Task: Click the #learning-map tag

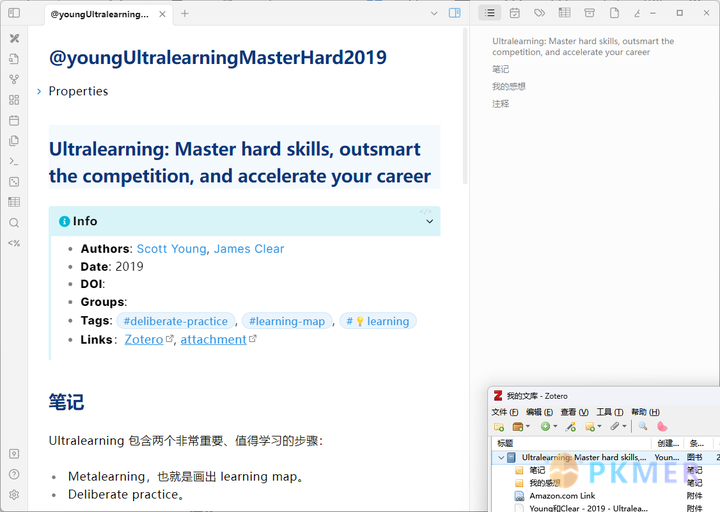Action: click(x=287, y=321)
